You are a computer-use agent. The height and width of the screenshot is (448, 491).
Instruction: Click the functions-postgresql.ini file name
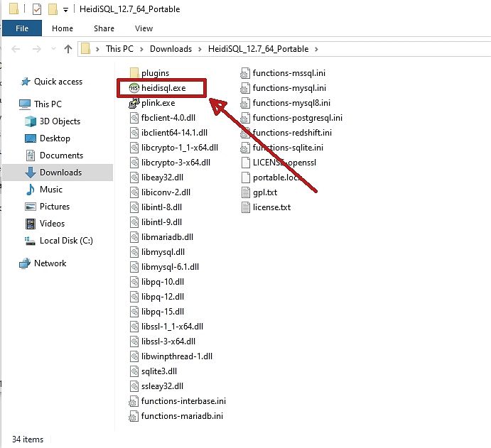[298, 118]
